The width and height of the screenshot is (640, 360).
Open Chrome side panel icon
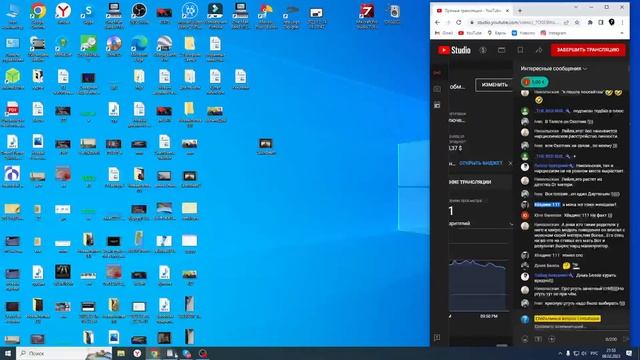click(x=601, y=22)
